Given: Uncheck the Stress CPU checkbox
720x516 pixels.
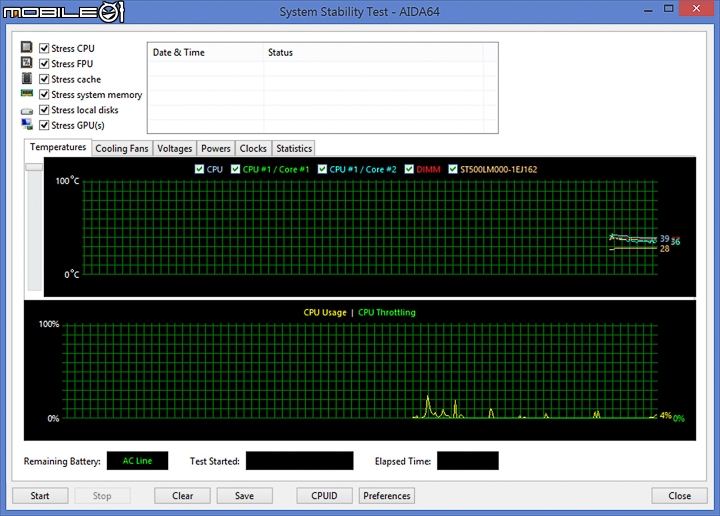Looking at the screenshot, I should tap(44, 48).
